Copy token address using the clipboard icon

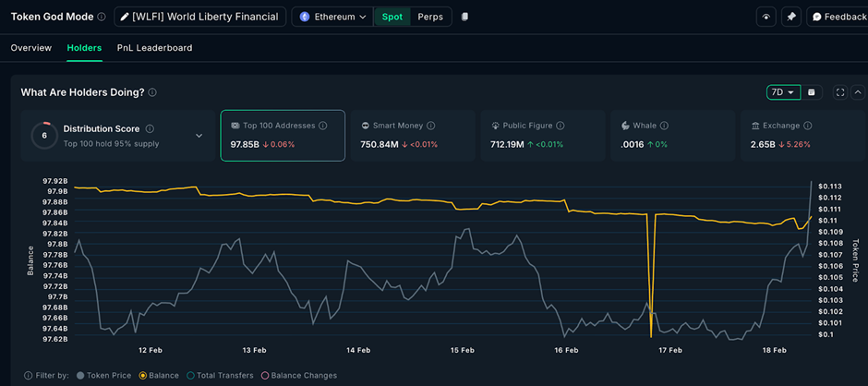(x=465, y=17)
